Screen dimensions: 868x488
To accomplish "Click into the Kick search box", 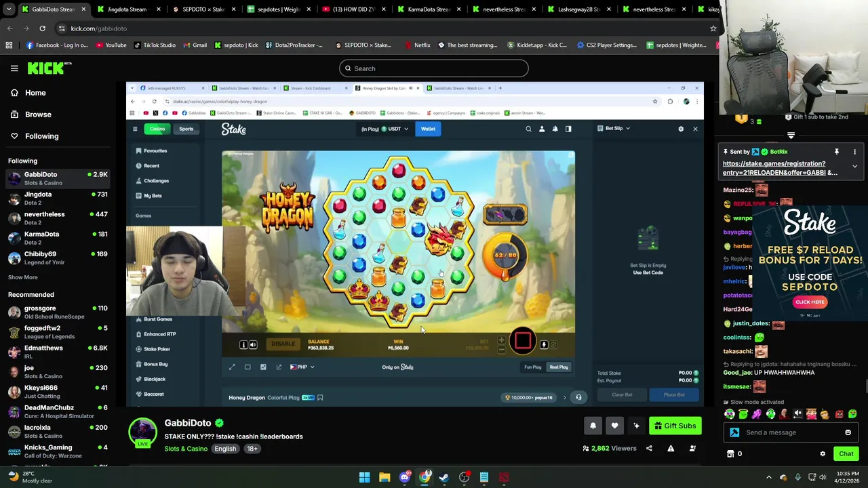I will click(x=434, y=68).
